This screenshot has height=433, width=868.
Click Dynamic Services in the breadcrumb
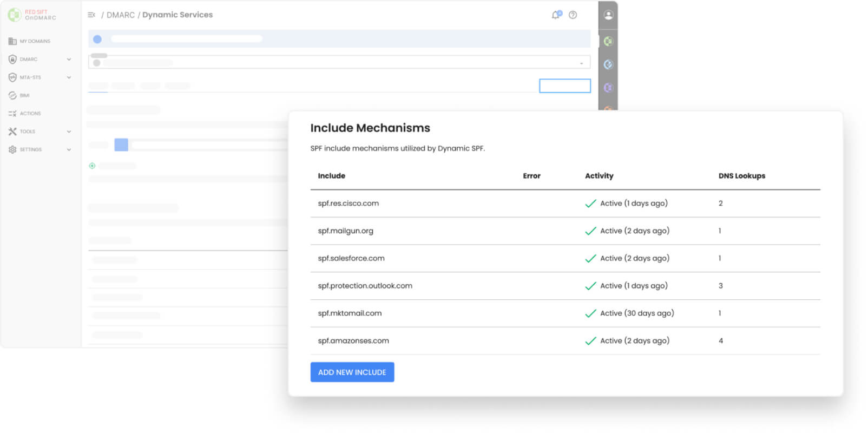point(177,15)
